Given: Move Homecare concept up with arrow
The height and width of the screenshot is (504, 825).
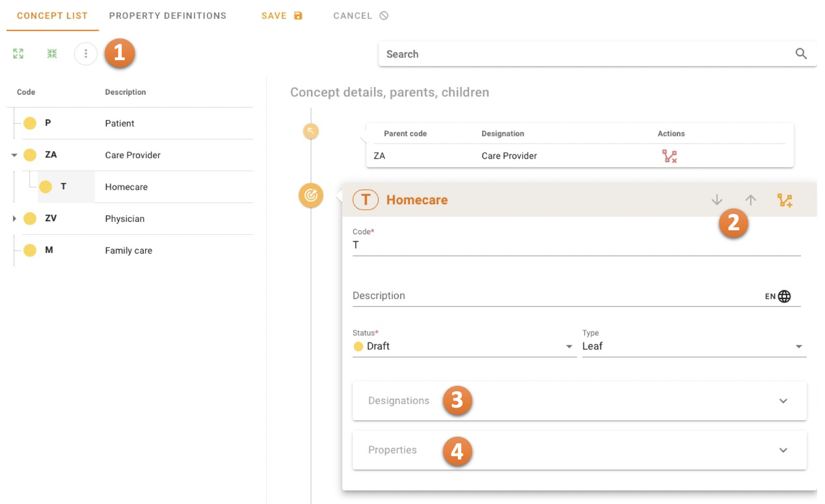Looking at the screenshot, I should pyautogui.click(x=750, y=200).
